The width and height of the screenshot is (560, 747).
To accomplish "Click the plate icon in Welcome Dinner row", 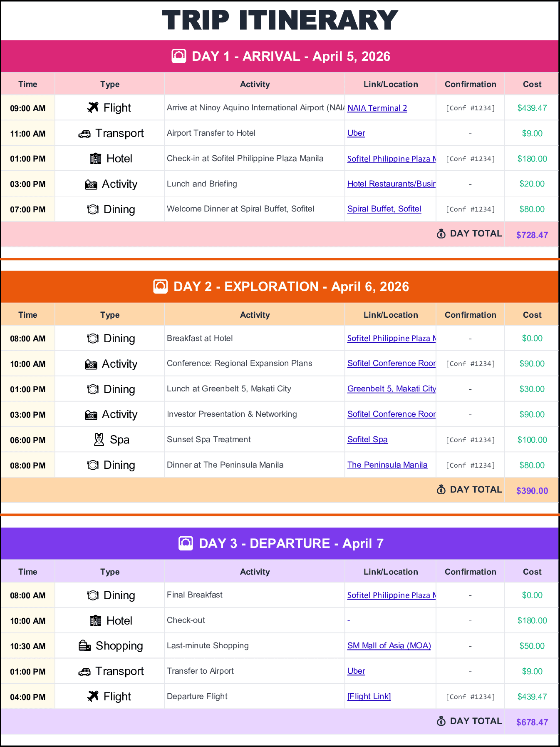I will point(93,209).
